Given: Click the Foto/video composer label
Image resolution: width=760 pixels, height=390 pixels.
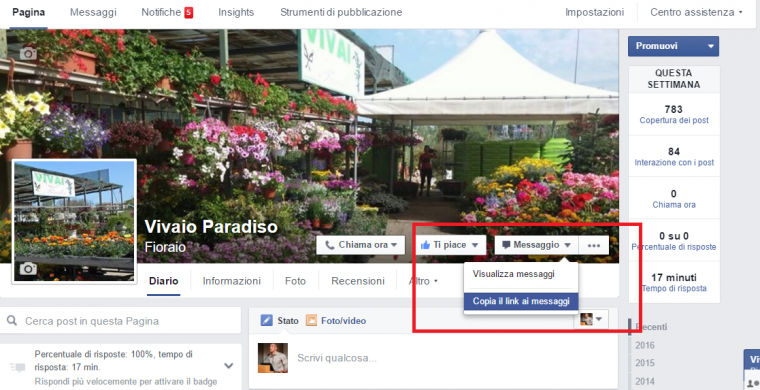Looking at the screenshot, I should pyautogui.click(x=344, y=321).
